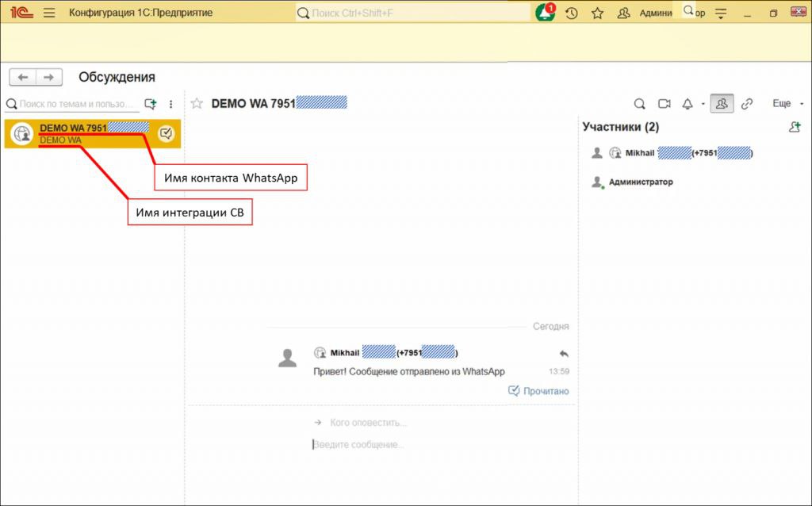Add a participant with the plus-person icon

point(795,127)
